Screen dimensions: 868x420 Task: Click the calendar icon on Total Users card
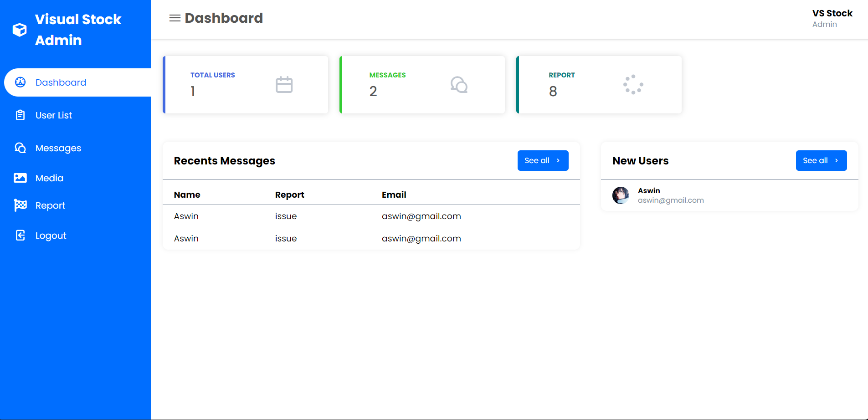pos(284,85)
